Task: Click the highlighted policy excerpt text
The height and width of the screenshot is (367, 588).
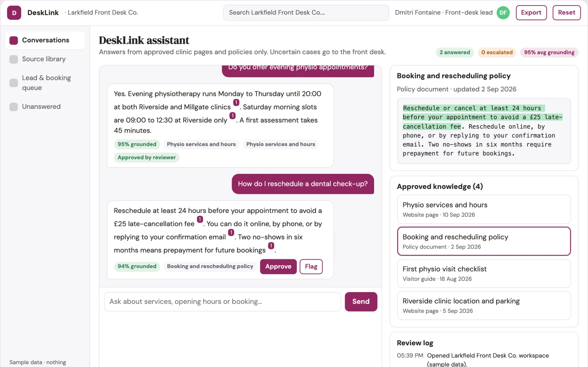Action: click(x=483, y=117)
